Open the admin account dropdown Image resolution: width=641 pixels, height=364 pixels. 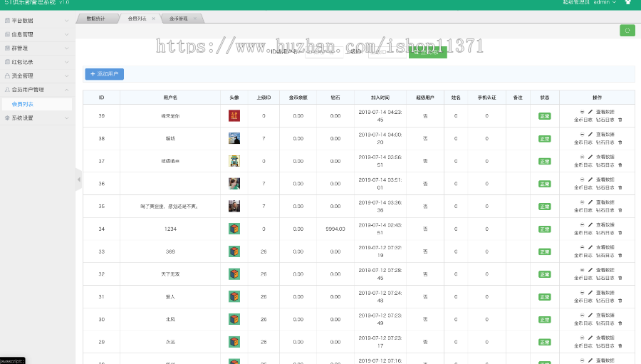605,2
